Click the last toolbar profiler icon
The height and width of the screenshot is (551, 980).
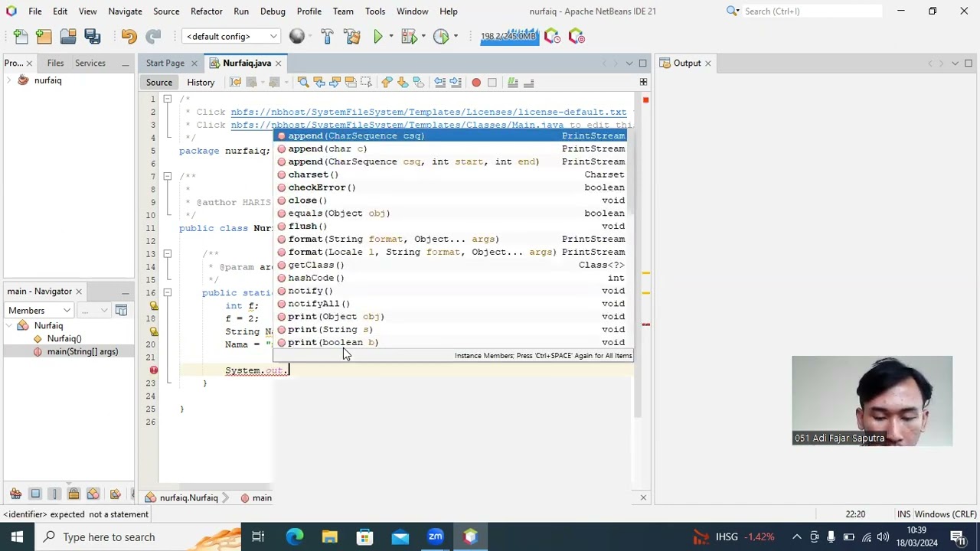click(x=577, y=36)
